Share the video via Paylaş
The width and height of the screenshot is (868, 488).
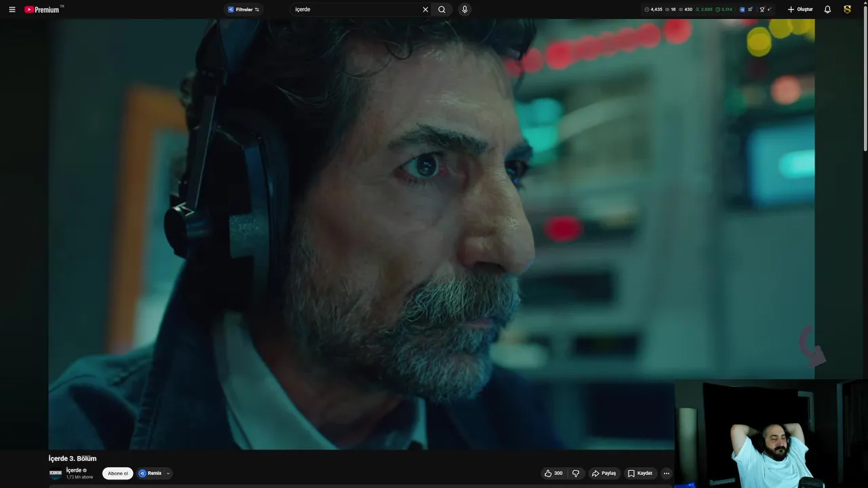604,473
